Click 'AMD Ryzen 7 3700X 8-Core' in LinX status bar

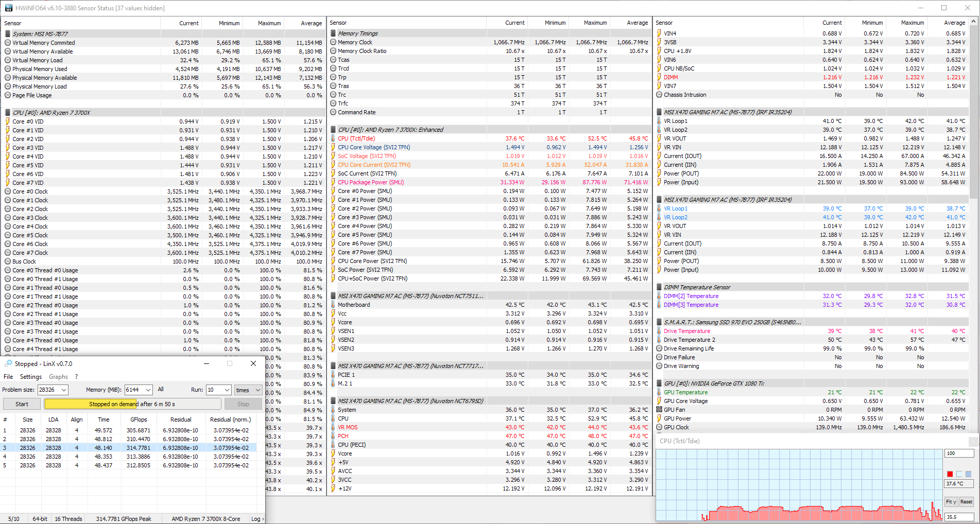coord(206,519)
